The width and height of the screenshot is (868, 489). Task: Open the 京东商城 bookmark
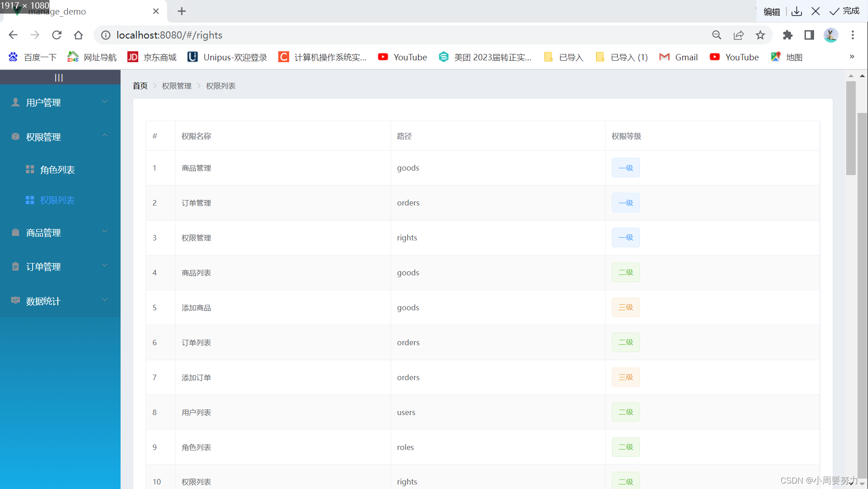pyautogui.click(x=152, y=57)
